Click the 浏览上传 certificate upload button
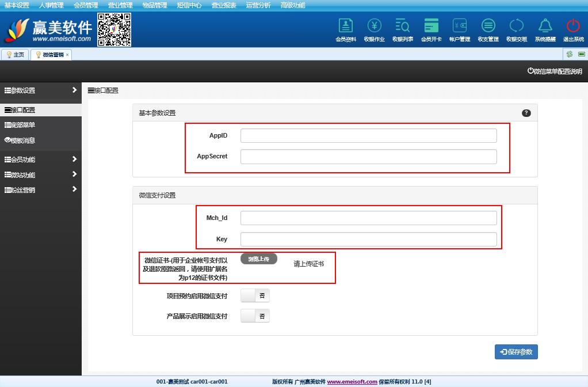The width and height of the screenshot is (588, 387). [259, 259]
